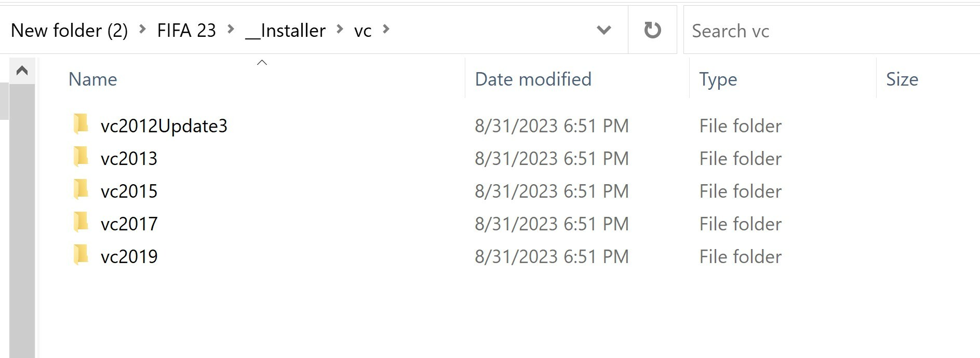
Task: Navigate to FIFA 23 breadcrumb
Action: click(x=186, y=31)
